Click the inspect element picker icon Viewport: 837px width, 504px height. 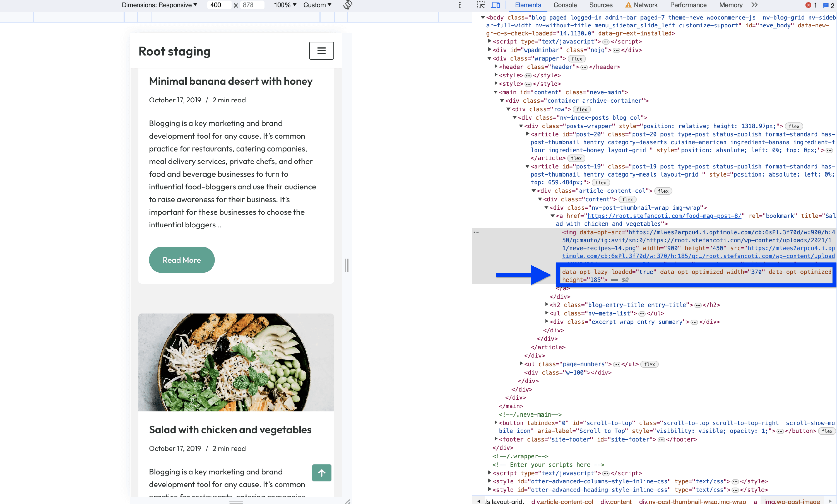(481, 5)
